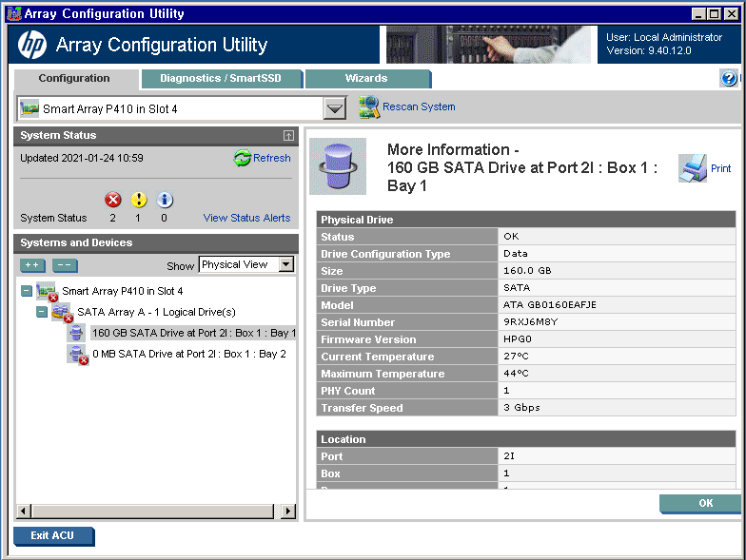This screenshot has width=746, height=560.
Task: Click the Serial Number value 9RXJ6M8Y
Action: 531,321
